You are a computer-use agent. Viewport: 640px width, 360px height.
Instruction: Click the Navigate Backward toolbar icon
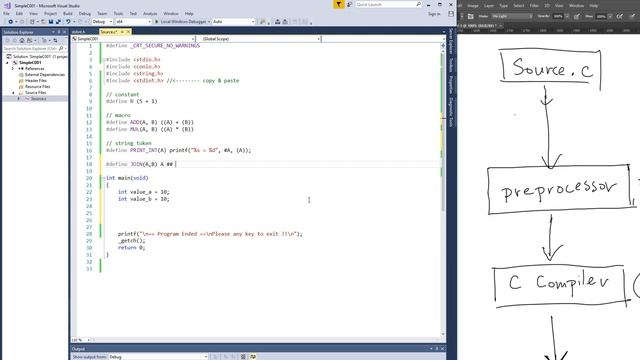point(11,22)
